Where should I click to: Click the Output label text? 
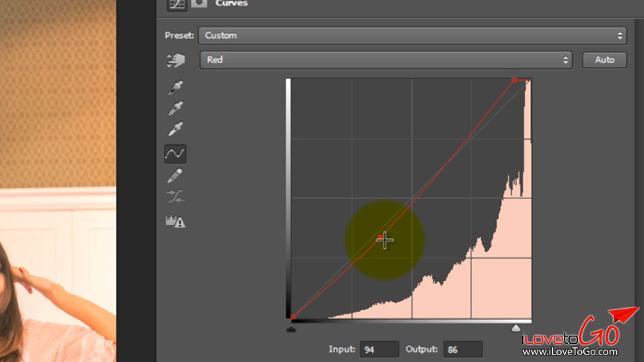(421, 349)
